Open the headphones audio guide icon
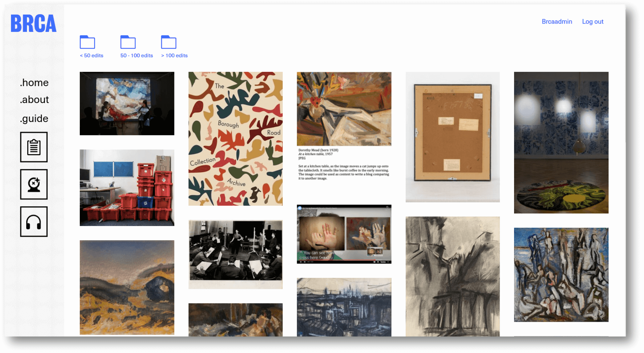 pyautogui.click(x=34, y=222)
